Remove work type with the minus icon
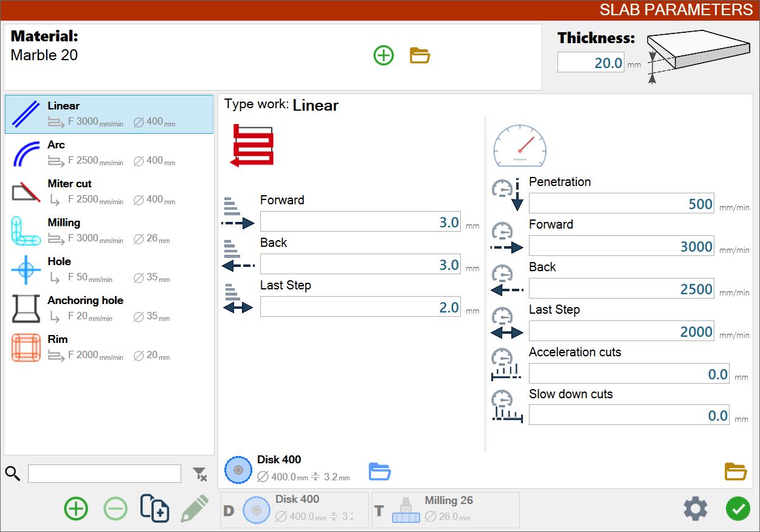Image resolution: width=760 pixels, height=532 pixels. 116,508
